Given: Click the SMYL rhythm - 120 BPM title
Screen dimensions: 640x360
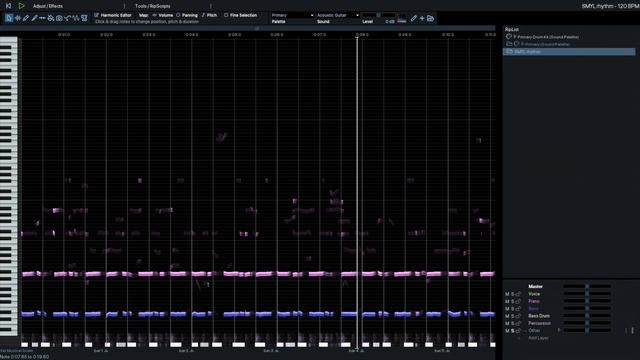Looking at the screenshot, I should 610,6.
